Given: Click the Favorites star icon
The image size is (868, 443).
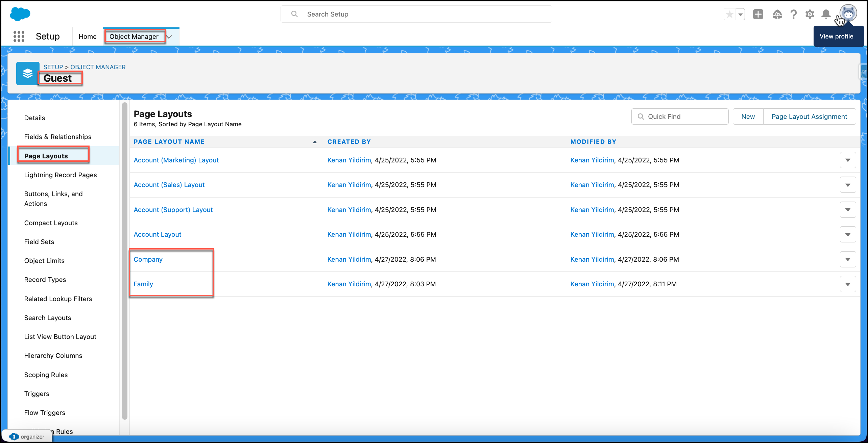Looking at the screenshot, I should tap(730, 14).
